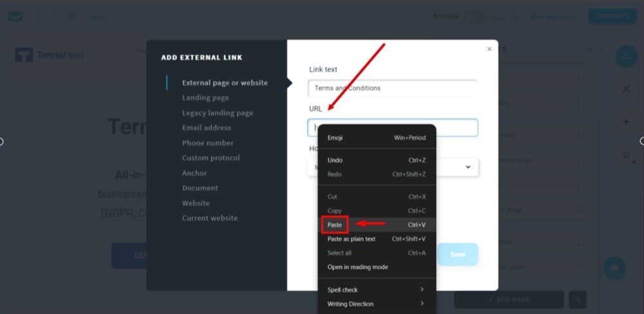
Task: Expand the Spell check submenu
Action: pyautogui.click(x=377, y=290)
